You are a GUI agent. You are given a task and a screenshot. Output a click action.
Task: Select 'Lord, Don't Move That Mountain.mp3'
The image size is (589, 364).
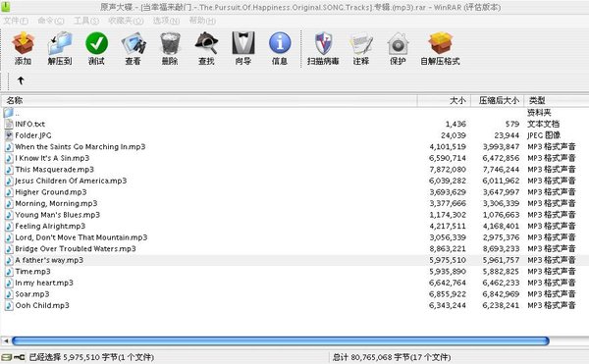[81, 237]
